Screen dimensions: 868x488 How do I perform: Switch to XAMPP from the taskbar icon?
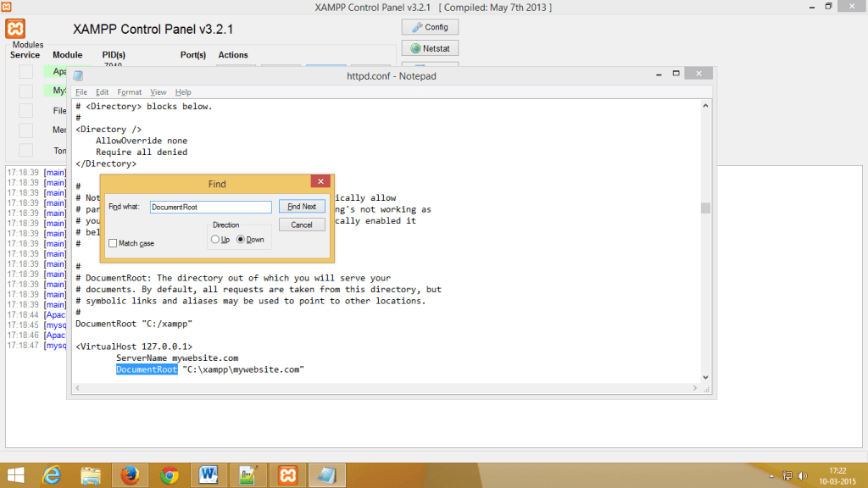point(288,475)
